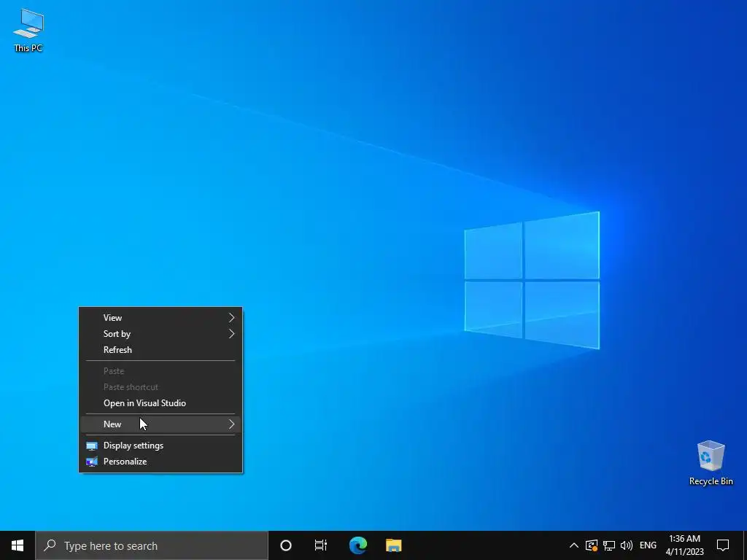Open the Action Center notifications icon

point(723,545)
